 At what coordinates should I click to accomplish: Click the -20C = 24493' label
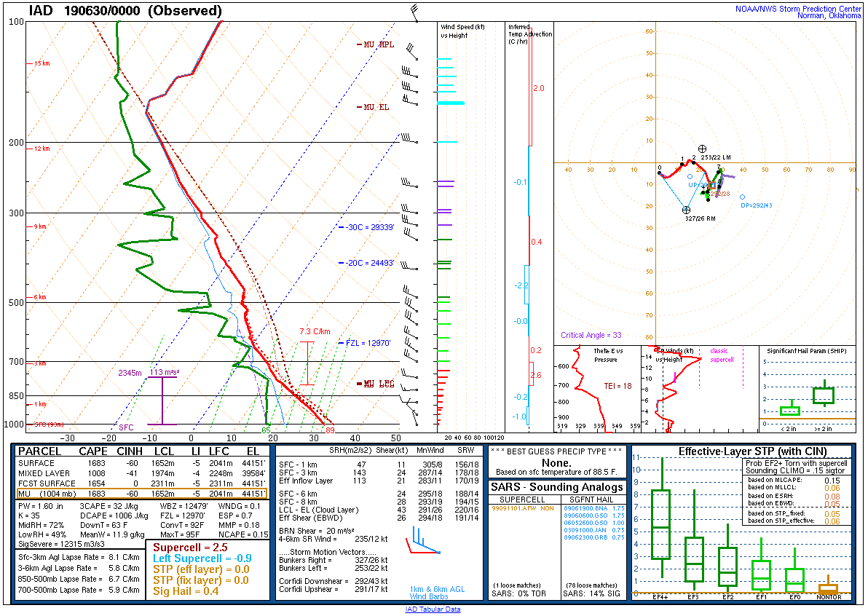click(366, 263)
